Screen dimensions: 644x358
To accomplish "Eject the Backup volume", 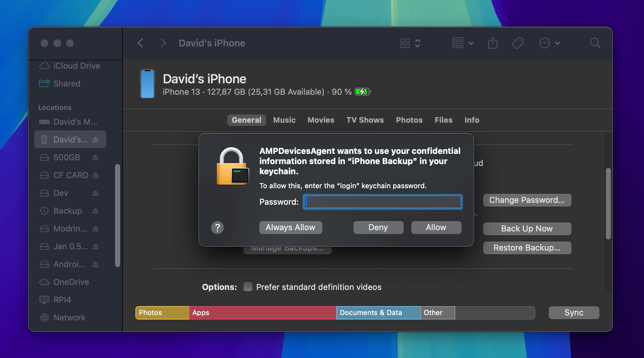I will click(x=95, y=211).
